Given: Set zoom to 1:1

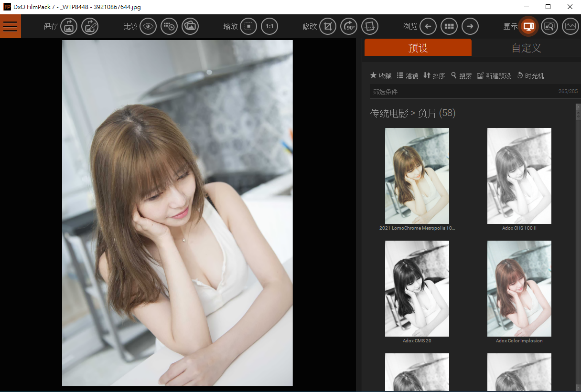Looking at the screenshot, I should 269,26.
